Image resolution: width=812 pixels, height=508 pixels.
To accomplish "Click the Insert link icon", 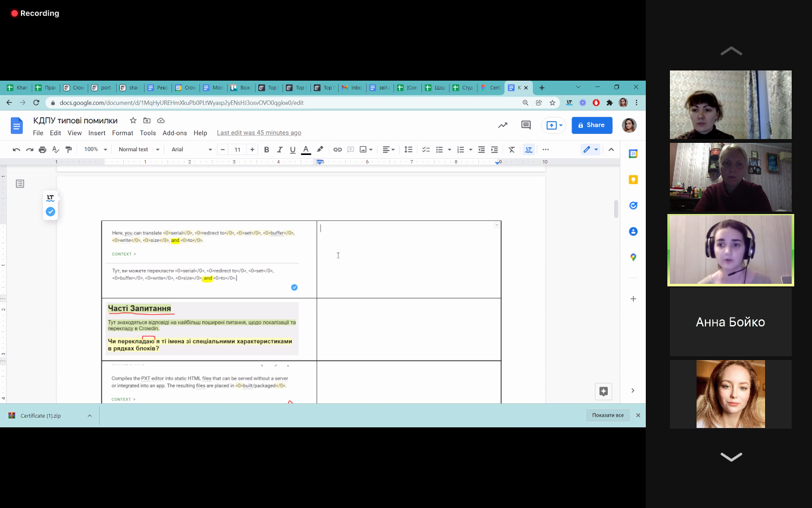I will tap(337, 150).
